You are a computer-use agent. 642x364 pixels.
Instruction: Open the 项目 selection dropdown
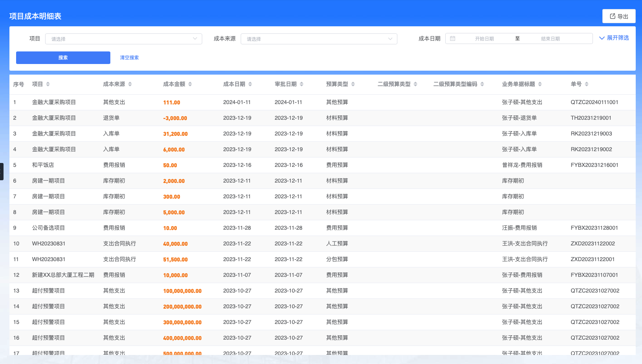pos(123,38)
